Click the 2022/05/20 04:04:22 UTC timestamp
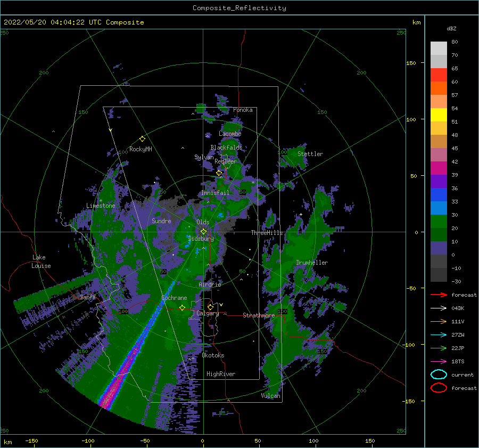 53,22
